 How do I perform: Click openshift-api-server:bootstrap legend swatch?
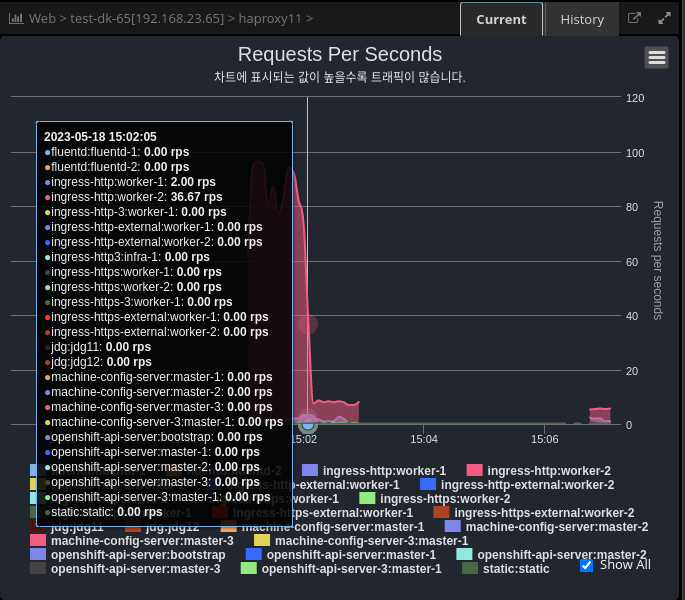pos(38,554)
